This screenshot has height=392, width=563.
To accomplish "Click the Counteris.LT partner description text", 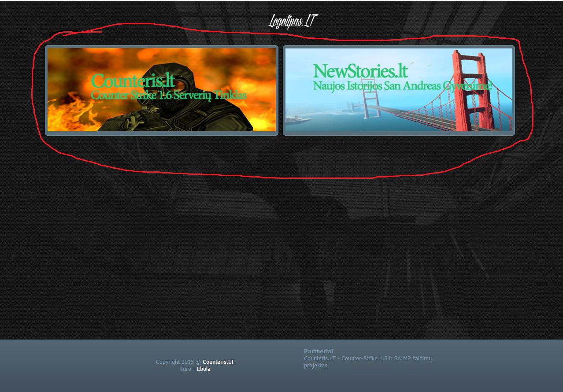I will (x=368, y=362).
